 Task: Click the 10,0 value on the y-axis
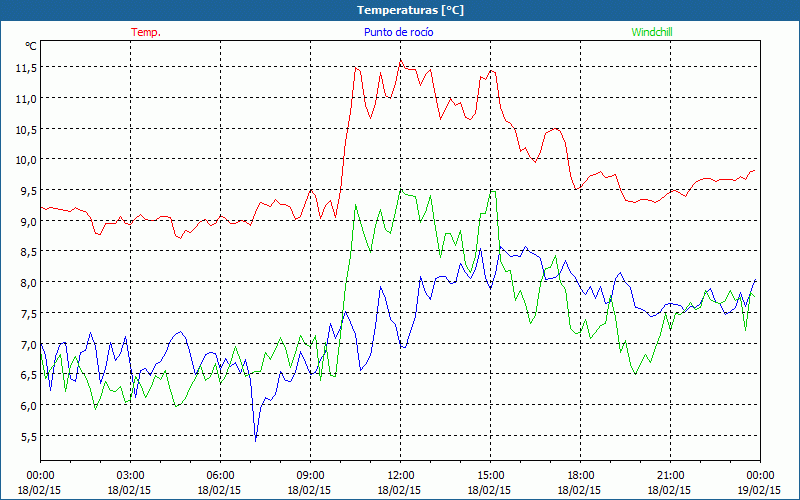pos(25,160)
